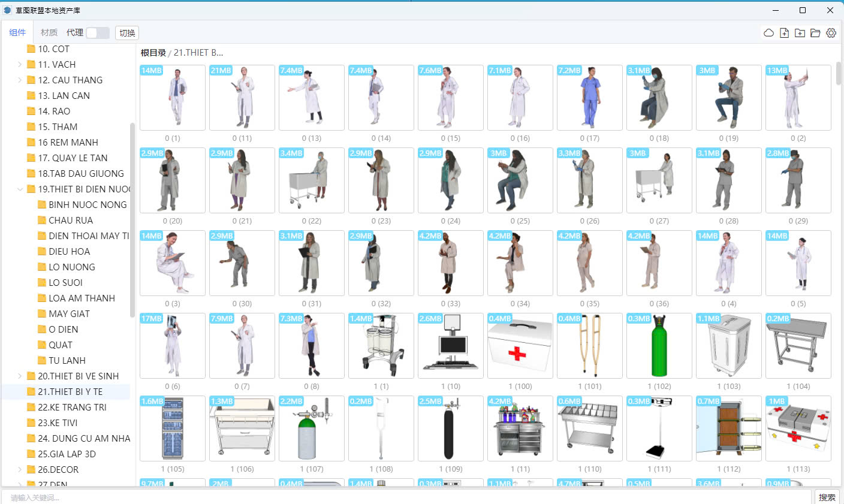Switch to the 材质 materials tab
Screen dimensions: 844x504
tap(49, 33)
